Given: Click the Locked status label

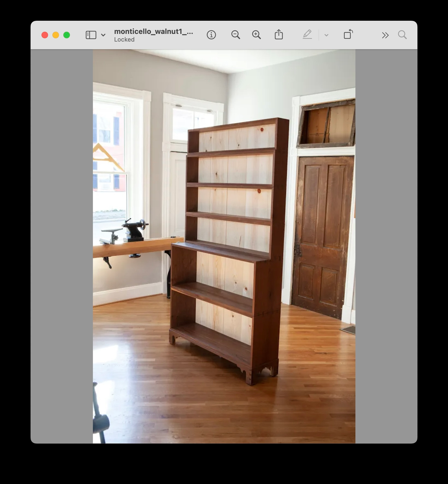Looking at the screenshot, I should coord(124,39).
